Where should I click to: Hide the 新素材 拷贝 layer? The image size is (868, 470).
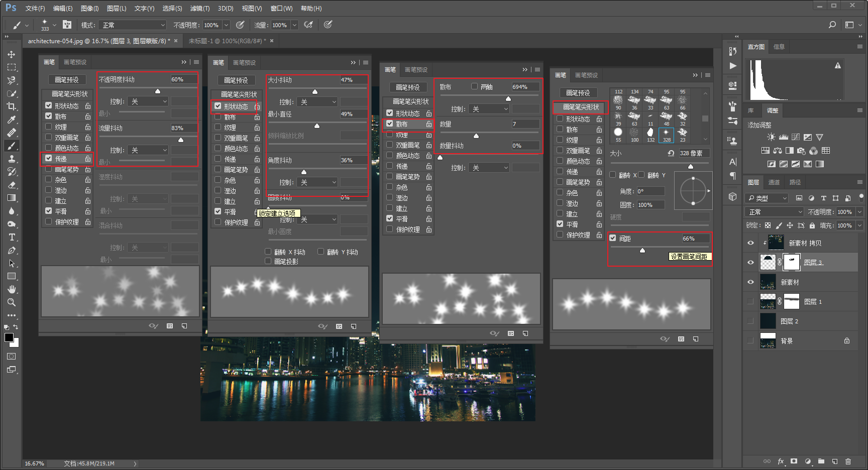tap(750, 243)
